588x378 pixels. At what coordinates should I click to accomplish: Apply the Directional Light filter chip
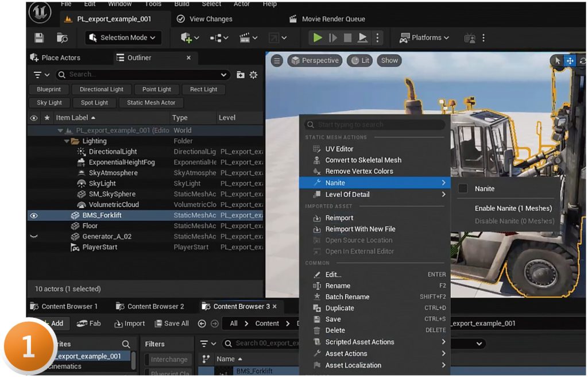pos(102,90)
